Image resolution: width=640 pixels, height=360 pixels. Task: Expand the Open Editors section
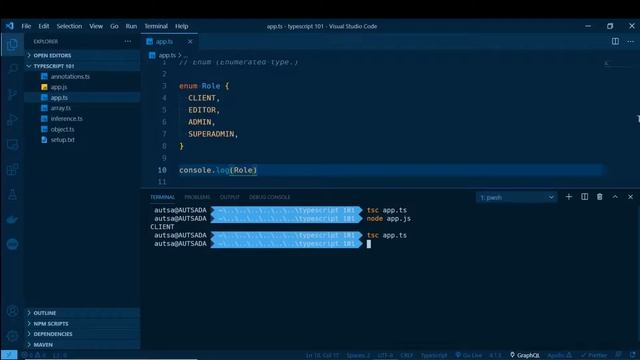[x=82, y=55]
